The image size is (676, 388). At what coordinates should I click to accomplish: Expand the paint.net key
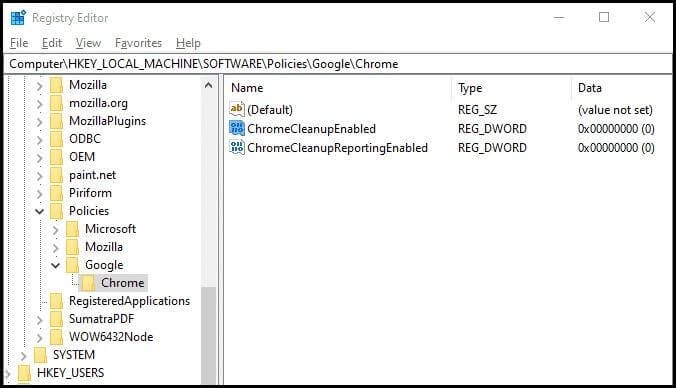(40, 176)
